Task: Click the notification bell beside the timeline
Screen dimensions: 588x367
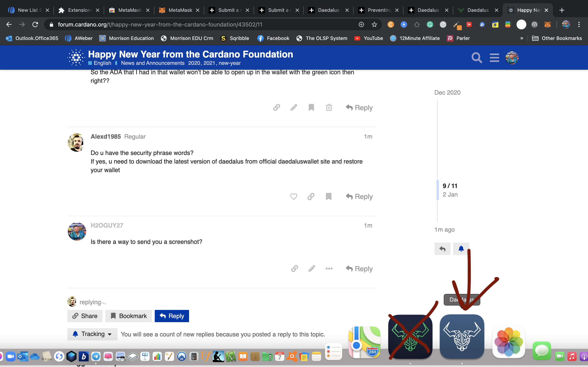Action: [461, 249]
